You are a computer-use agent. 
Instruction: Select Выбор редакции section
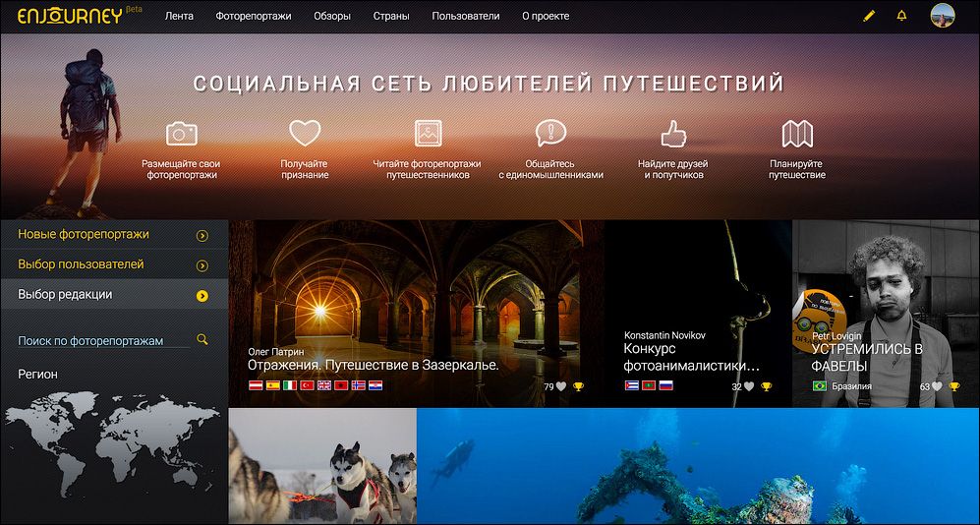114,294
